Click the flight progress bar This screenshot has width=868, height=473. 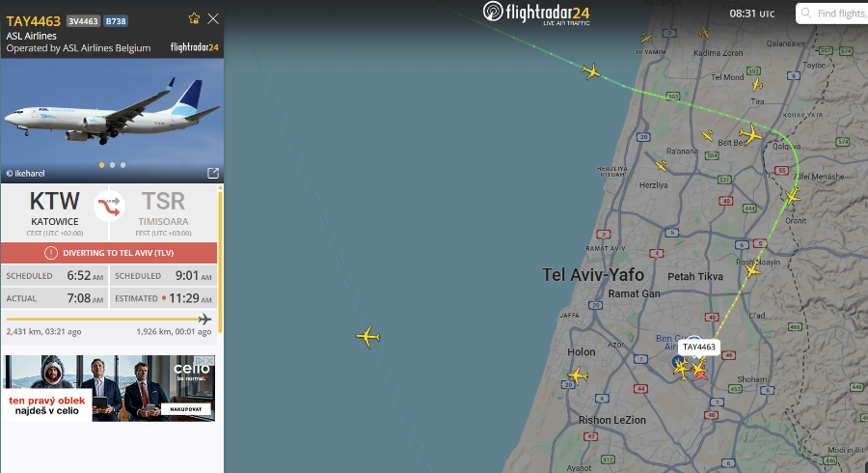point(108,319)
